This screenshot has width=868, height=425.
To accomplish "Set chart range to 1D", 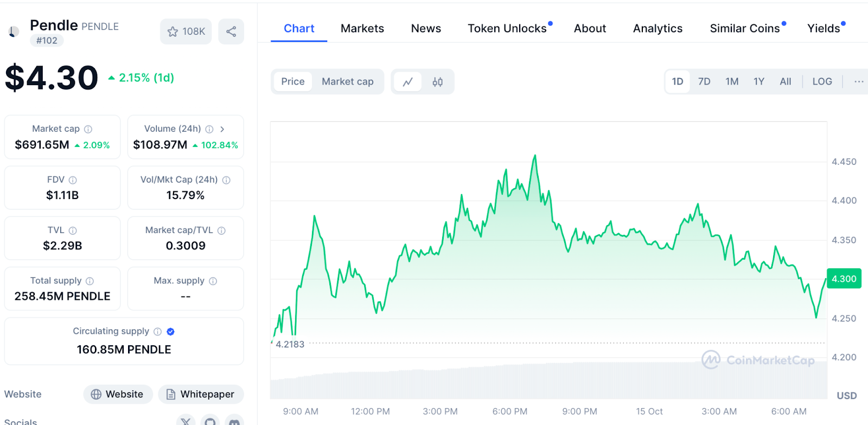I will (x=678, y=82).
